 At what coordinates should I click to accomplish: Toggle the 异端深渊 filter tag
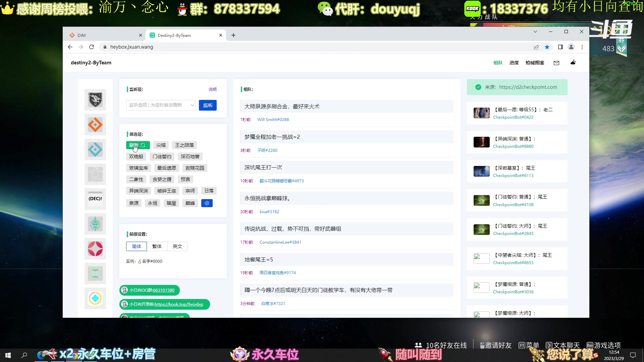click(139, 191)
